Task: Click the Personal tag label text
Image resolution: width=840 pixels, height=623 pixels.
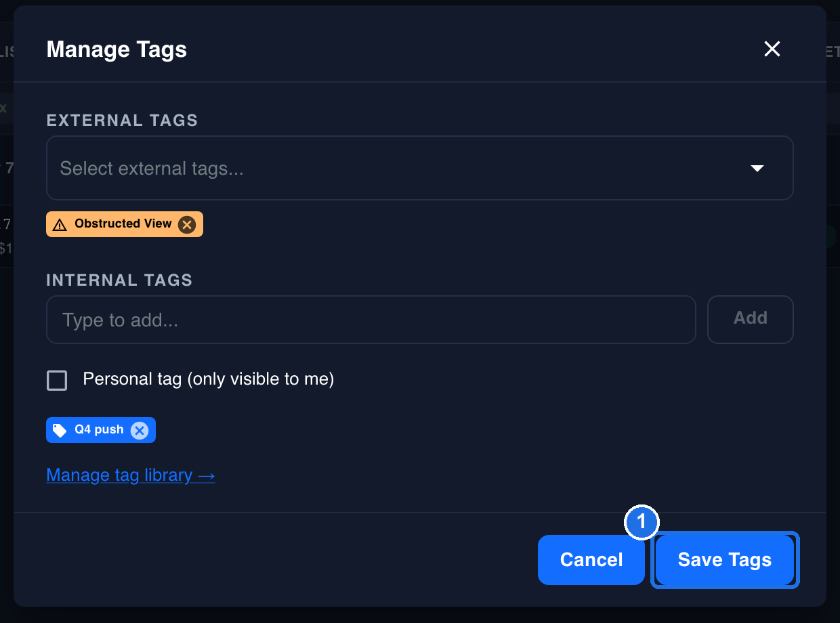Action: (209, 379)
